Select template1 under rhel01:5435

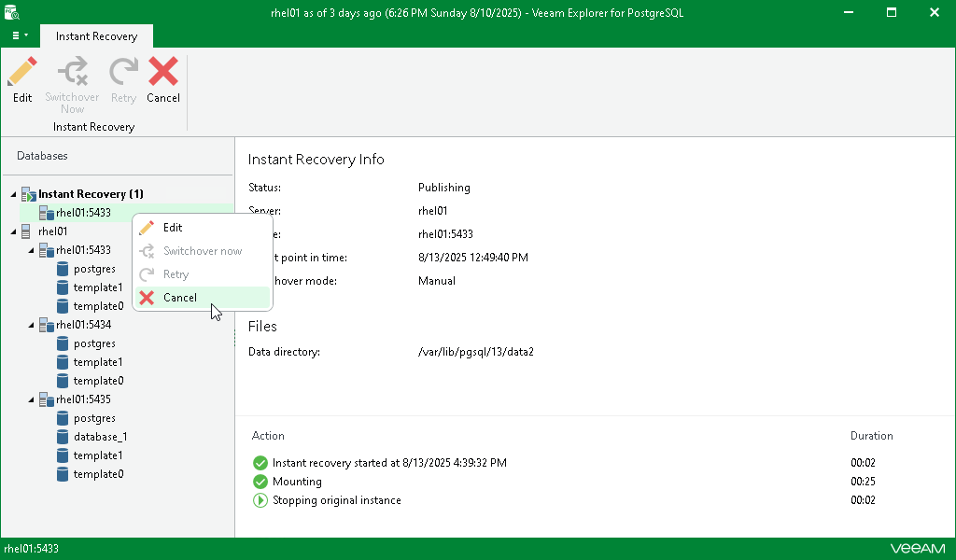(98, 455)
